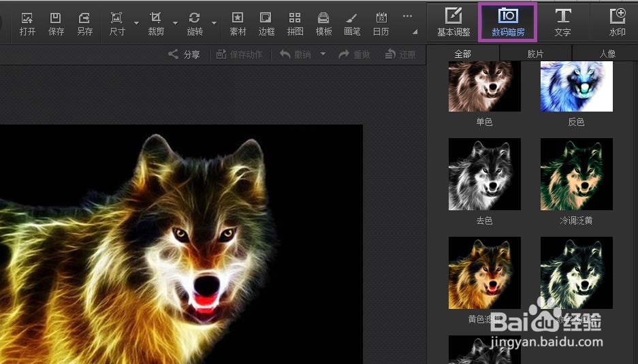This screenshot has width=638, height=364.
Task: Switch to the 全部 (All) tab
Action: (x=462, y=54)
